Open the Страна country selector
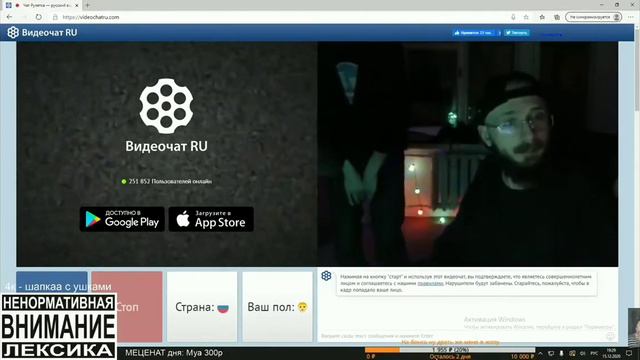 202,307
